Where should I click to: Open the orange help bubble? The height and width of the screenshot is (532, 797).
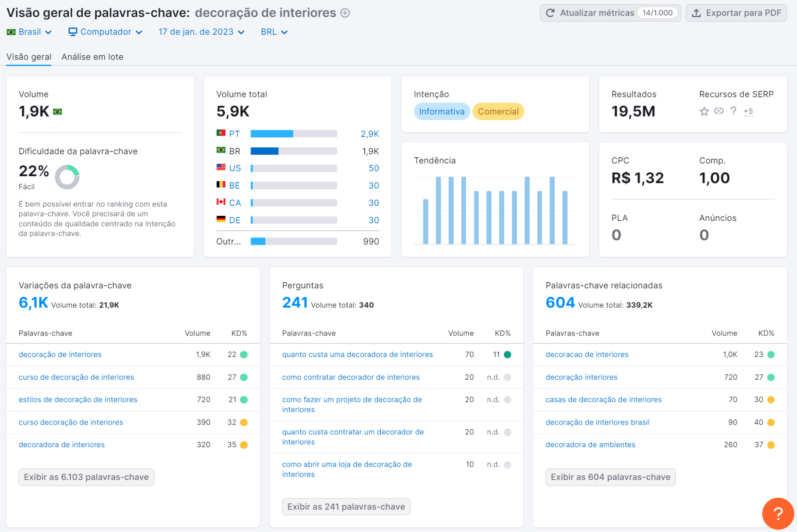click(x=778, y=513)
